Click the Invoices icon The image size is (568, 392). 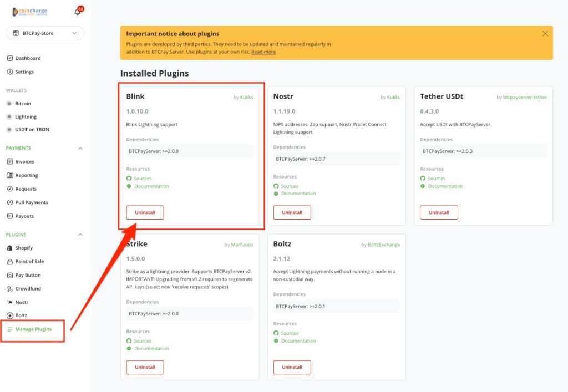tap(10, 161)
